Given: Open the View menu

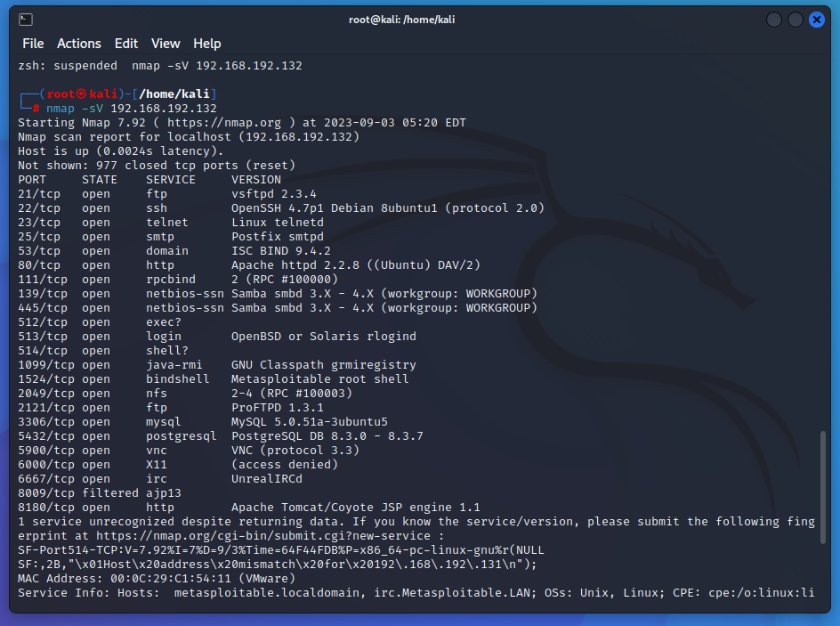Looking at the screenshot, I should (166, 44).
